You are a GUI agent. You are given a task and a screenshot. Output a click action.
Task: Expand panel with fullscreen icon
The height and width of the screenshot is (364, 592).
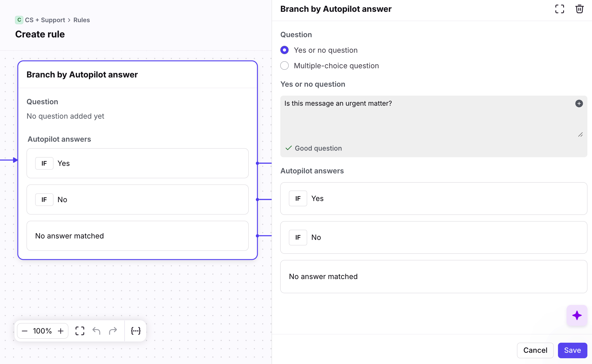(559, 9)
